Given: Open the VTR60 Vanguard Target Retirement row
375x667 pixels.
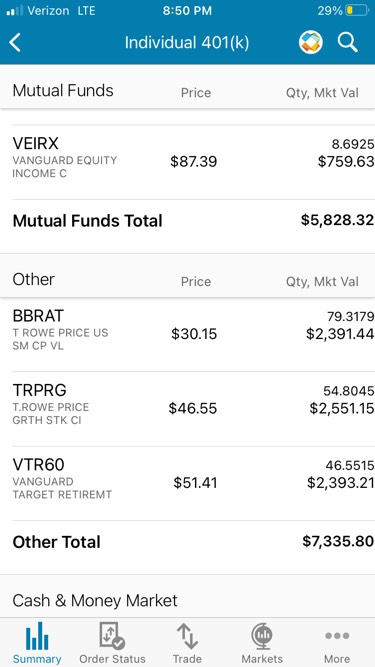Looking at the screenshot, I should (x=188, y=483).
